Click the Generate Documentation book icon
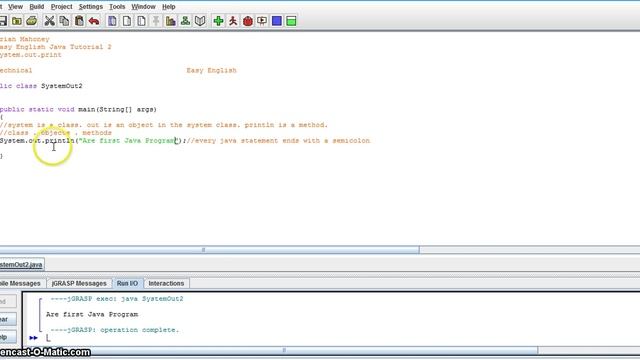640x360 pixels. pos(200,21)
